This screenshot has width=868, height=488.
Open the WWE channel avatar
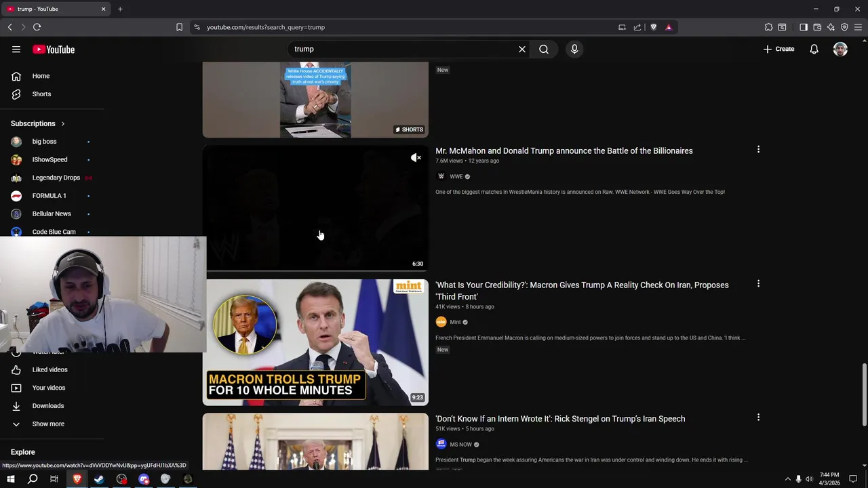tap(441, 176)
